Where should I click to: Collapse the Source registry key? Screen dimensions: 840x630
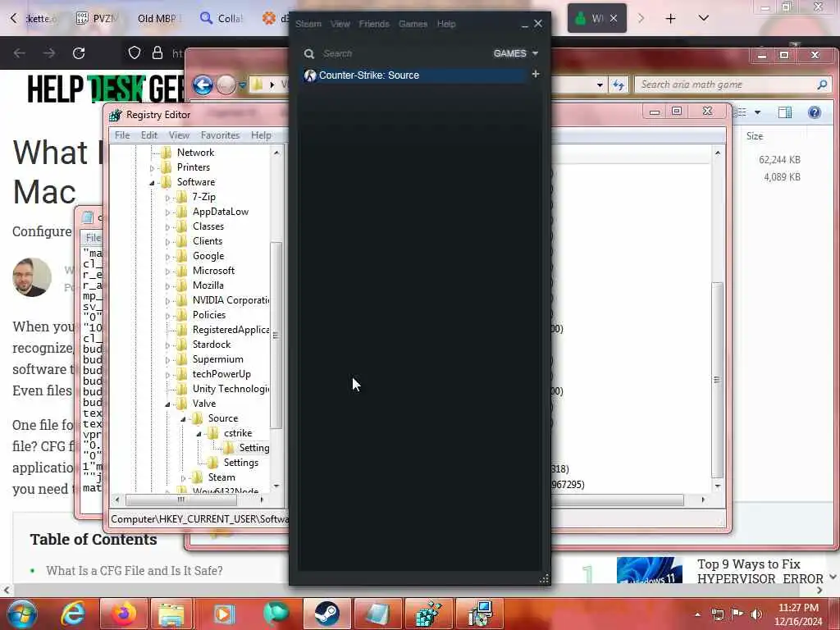point(183,419)
